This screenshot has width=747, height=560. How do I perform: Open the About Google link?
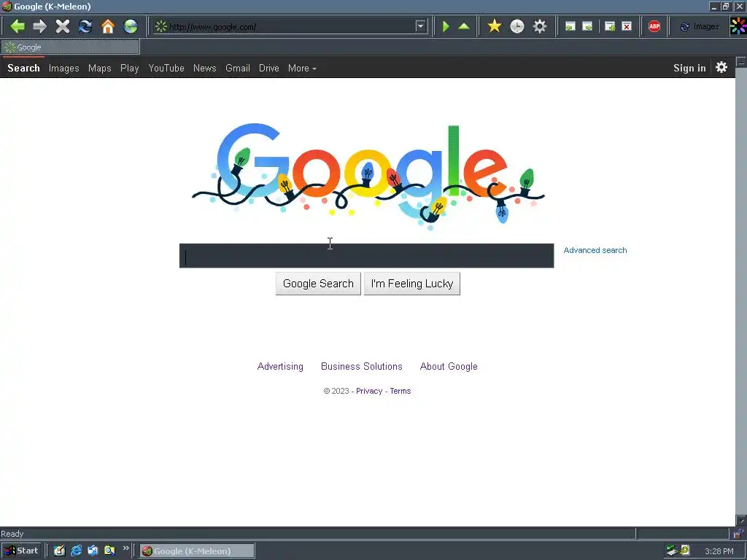[x=449, y=366]
